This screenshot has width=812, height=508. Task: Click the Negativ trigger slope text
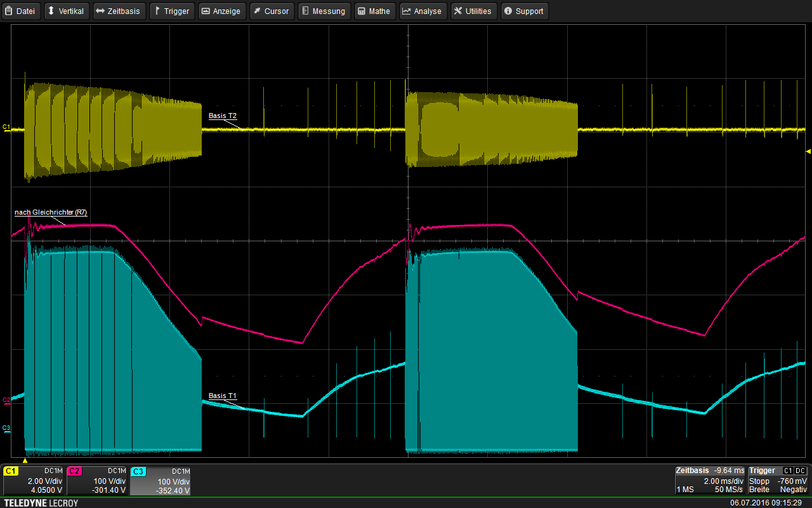793,490
